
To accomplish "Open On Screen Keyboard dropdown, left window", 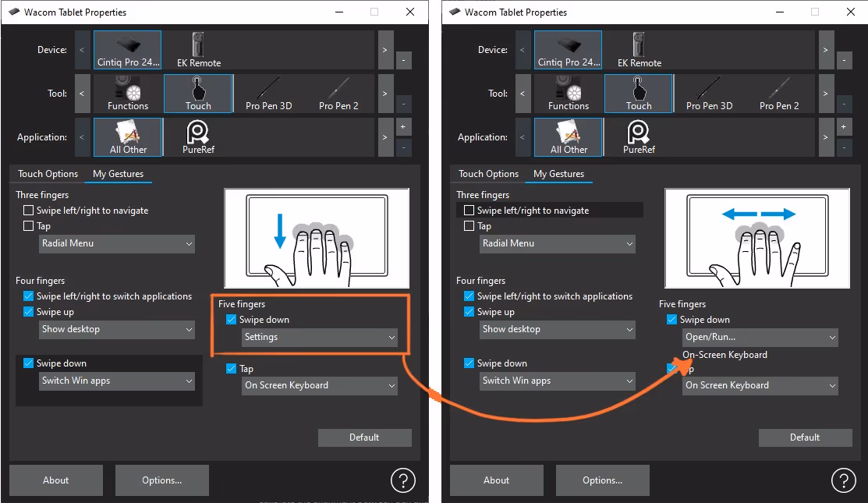I will tap(320, 386).
